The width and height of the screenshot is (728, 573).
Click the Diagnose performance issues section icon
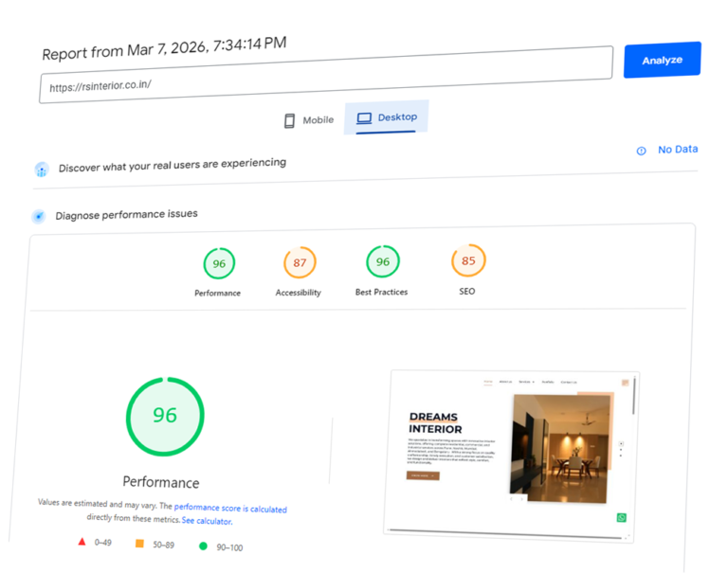click(39, 216)
